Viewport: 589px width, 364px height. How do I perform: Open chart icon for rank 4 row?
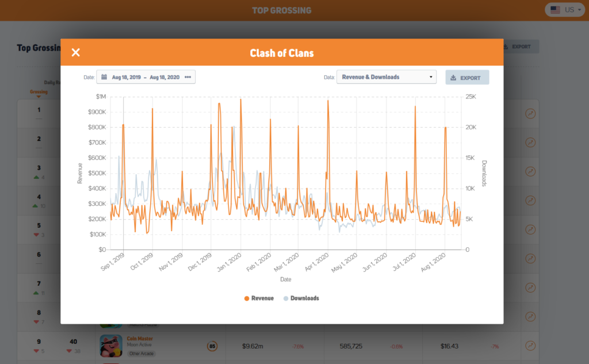tap(530, 200)
